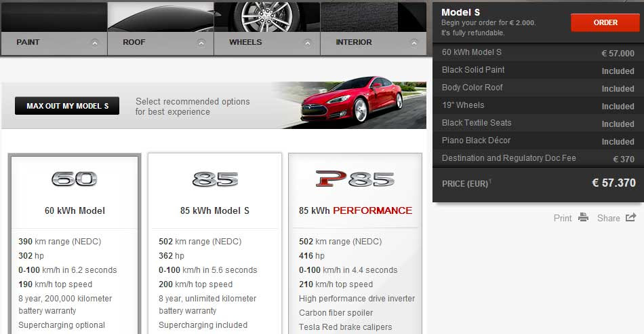Click the Print printer icon
Screen dimensions: 644x334
click(583, 217)
